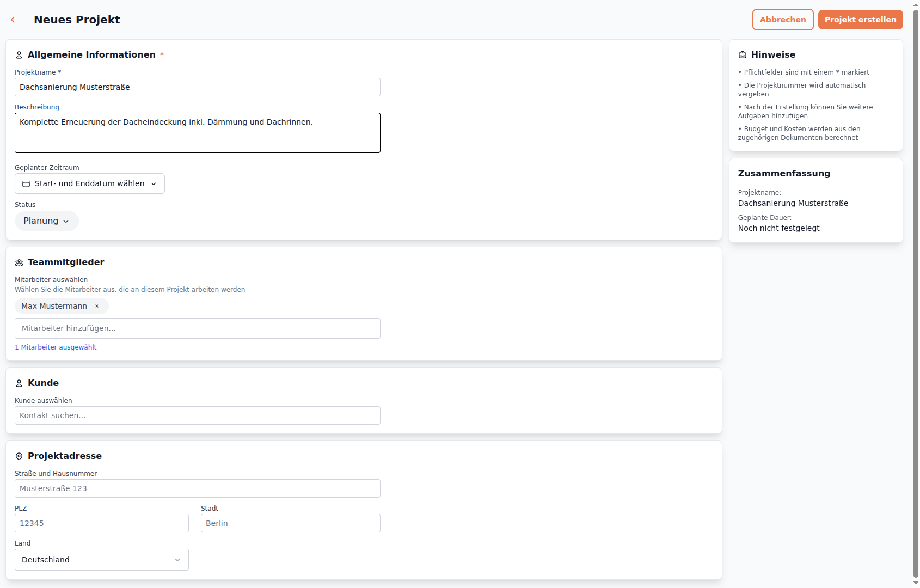
Task: Remove Max Mustermann with x icon
Action: 97,306
